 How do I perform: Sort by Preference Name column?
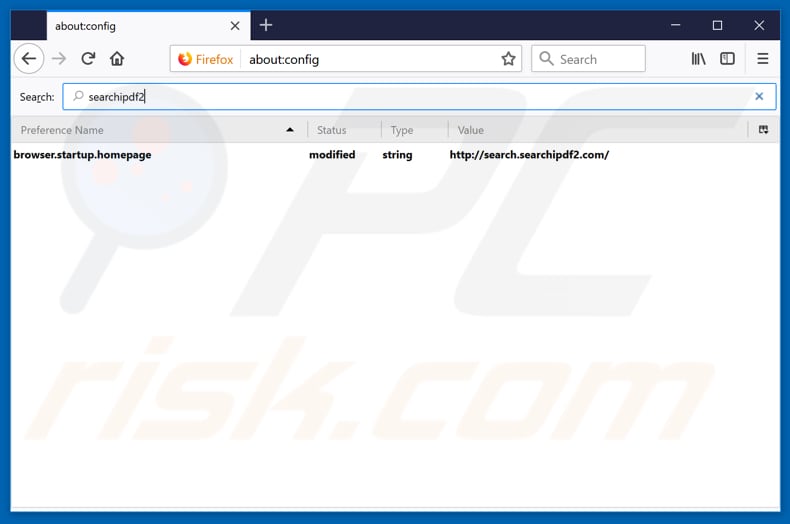159,130
